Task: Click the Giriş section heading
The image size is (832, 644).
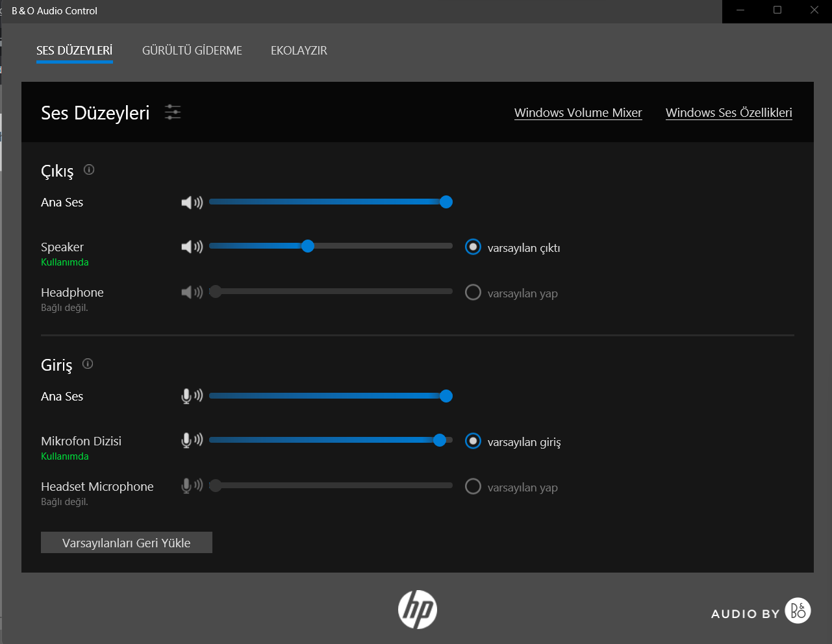Action: pos(57,365)
